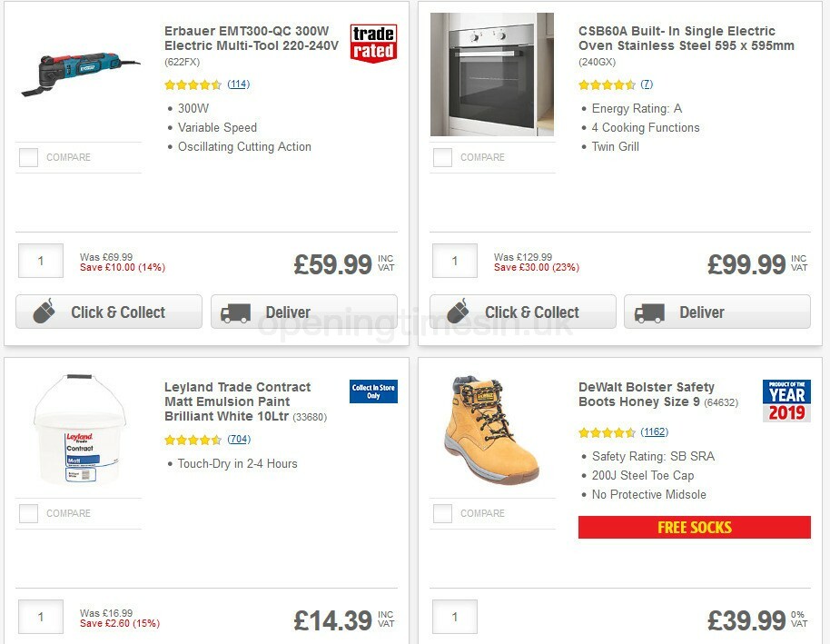Check the COMPARE box for the CSB60A oven

coord(442,157)
